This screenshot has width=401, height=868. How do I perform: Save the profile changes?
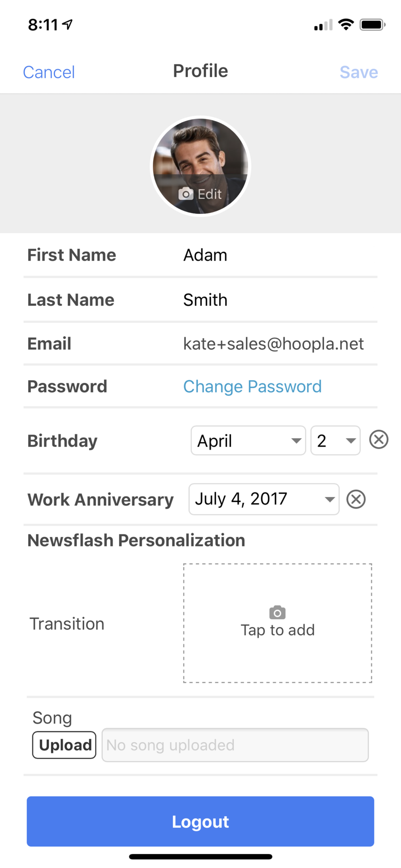click(359, 72)
